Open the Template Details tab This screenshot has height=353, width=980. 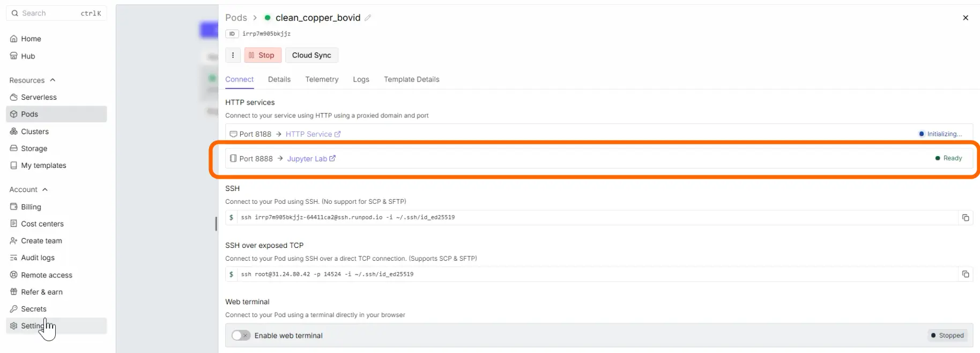coord(411,79)
